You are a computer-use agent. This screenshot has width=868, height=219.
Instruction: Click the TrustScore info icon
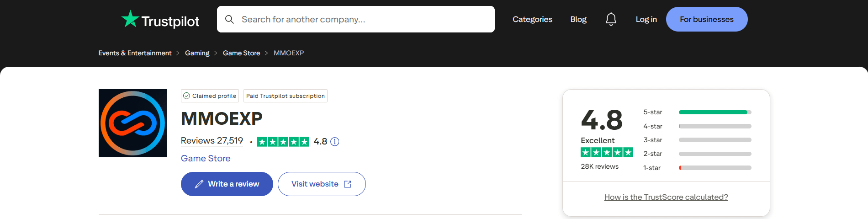(x=335, y=142)
